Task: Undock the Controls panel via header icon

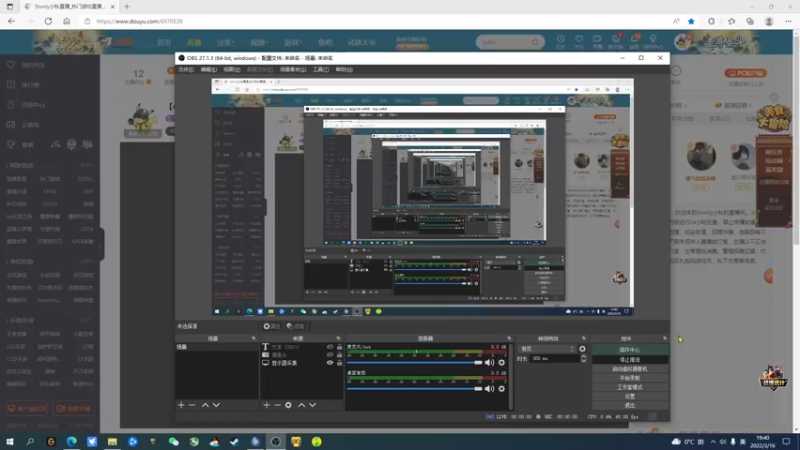Action: [665, 338]
